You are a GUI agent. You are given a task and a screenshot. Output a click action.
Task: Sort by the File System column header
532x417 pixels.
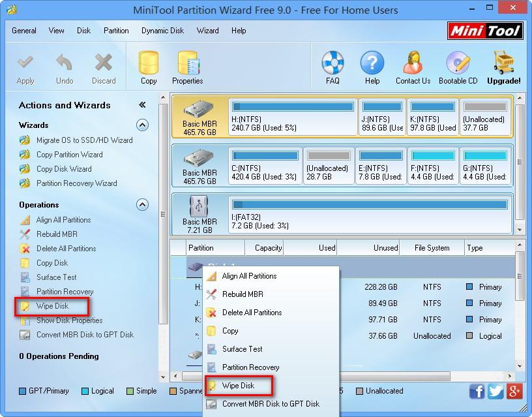tap(432, 248)
